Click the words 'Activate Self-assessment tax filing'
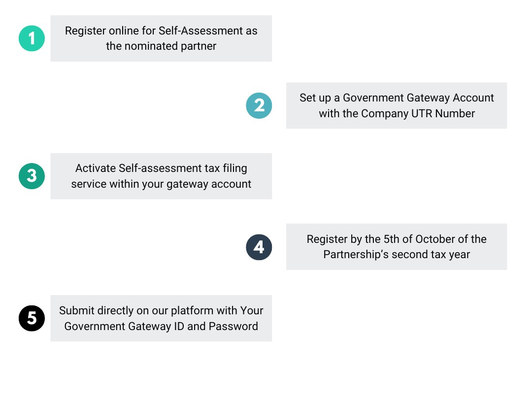This screenshot has height=401, width=532. (161, 168)
